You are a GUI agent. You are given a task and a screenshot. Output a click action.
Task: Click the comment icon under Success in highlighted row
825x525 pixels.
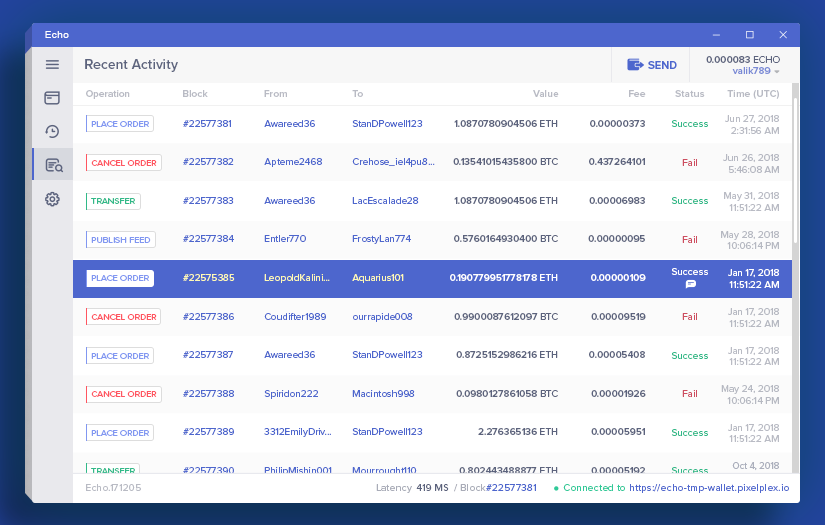coord(691,284)
